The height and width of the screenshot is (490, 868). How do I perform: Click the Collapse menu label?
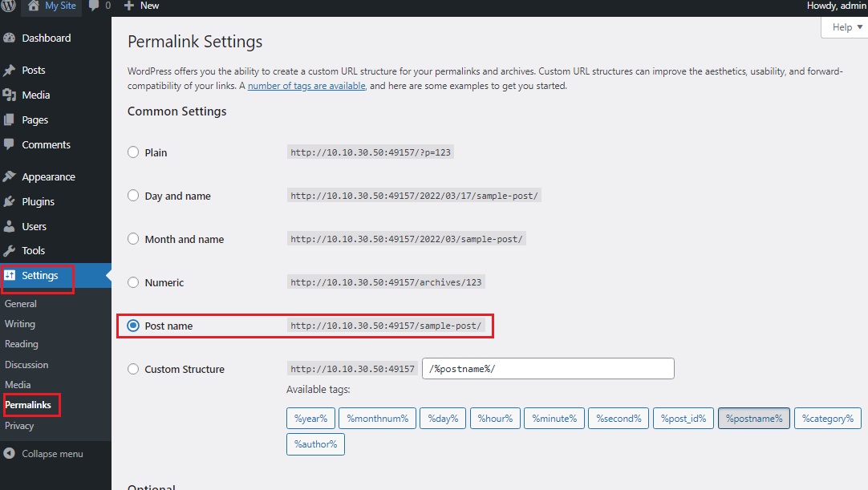[x=53, y=453]
